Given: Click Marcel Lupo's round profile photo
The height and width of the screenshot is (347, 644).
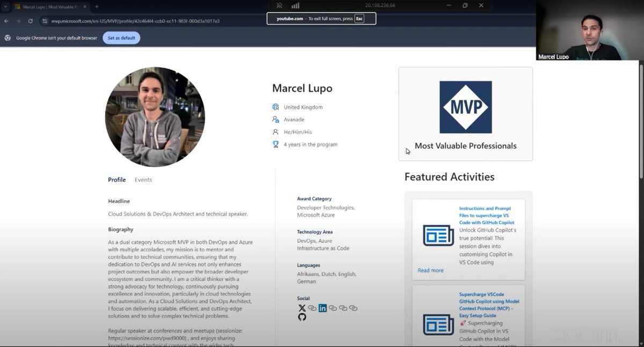Looking at the screenshot, I should click(x=155, y=117).
